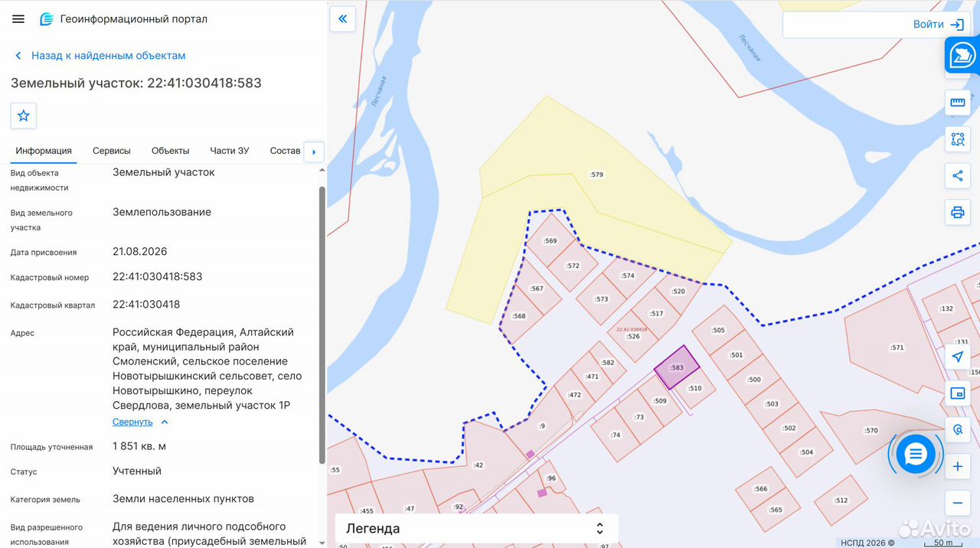Image resolution: width=980 pixels, height=548 pixels.
Task: Zoom in with the plus button
Action: point(957,467)
